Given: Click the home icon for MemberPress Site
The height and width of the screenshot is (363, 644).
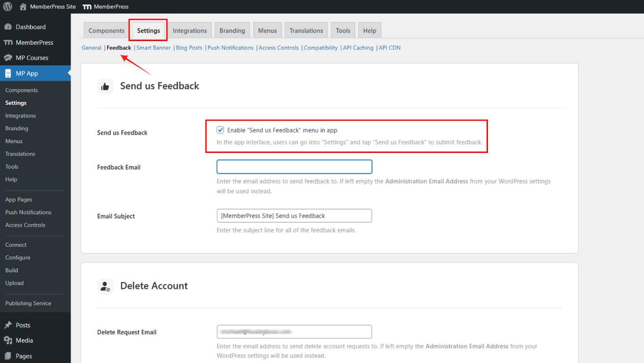Looking at the screenshot, I should pos(23,7).
